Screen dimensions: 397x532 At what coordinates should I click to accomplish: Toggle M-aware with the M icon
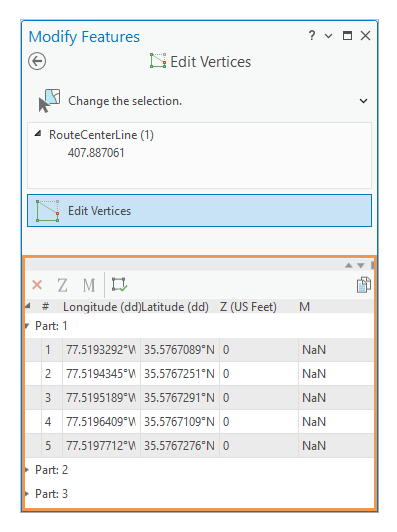pyautogui.click(x=89, y=285)
